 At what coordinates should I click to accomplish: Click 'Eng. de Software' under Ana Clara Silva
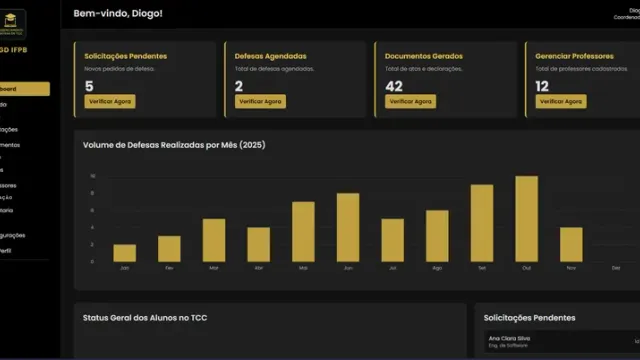(x=508, y=346)
